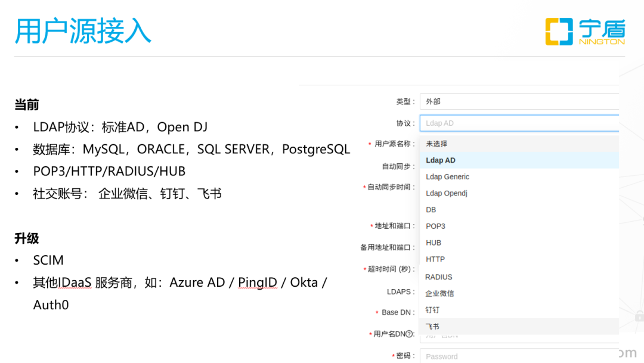This screenshot has width=644, height=363.
Task: Click the 当前 heading
Action: click(x=27, y=105)
